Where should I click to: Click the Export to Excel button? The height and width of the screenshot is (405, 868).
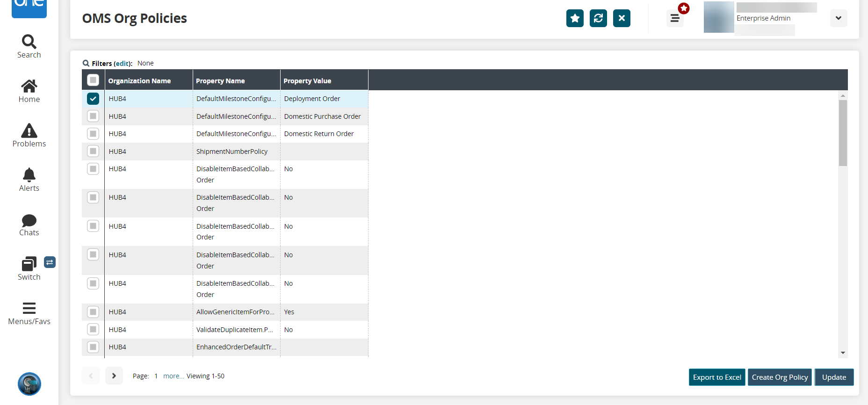[x=716, y=377]
